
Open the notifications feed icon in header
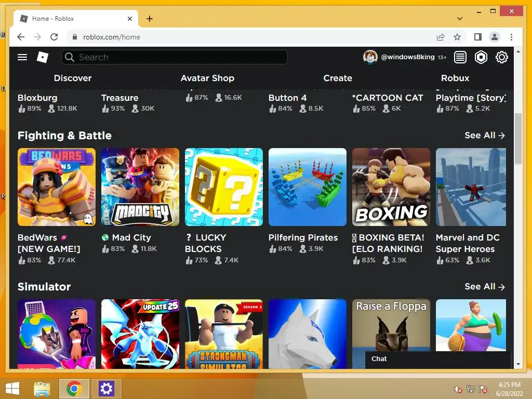460,57
